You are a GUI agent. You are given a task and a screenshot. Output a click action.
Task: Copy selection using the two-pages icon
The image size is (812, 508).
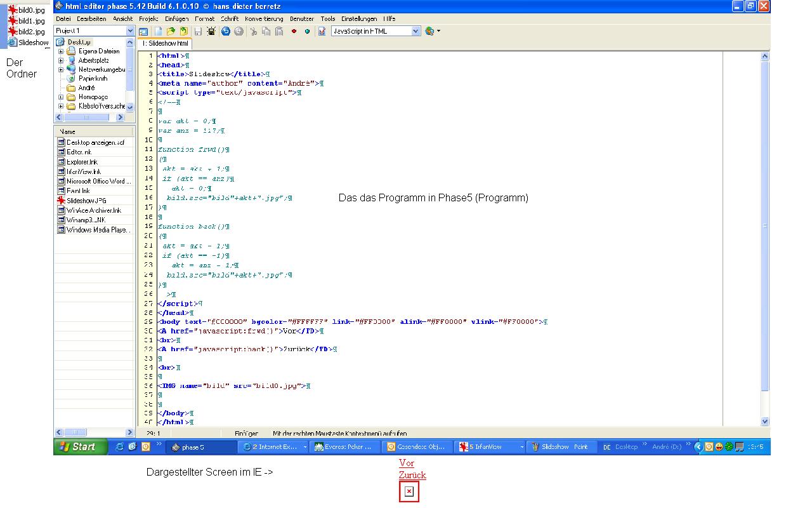tap(267, 31)
